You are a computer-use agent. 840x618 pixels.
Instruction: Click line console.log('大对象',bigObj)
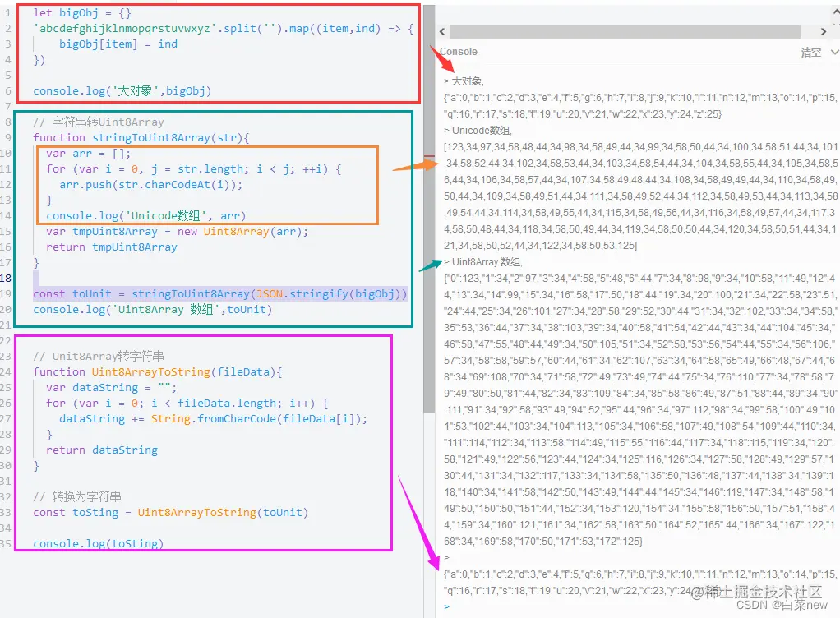pyautogui.click(x=122, y=91)
